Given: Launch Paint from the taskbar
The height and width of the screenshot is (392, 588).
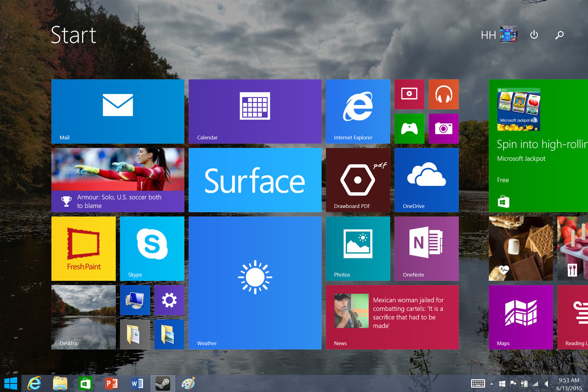Looking at the screenshot, I should click(188, 383).
